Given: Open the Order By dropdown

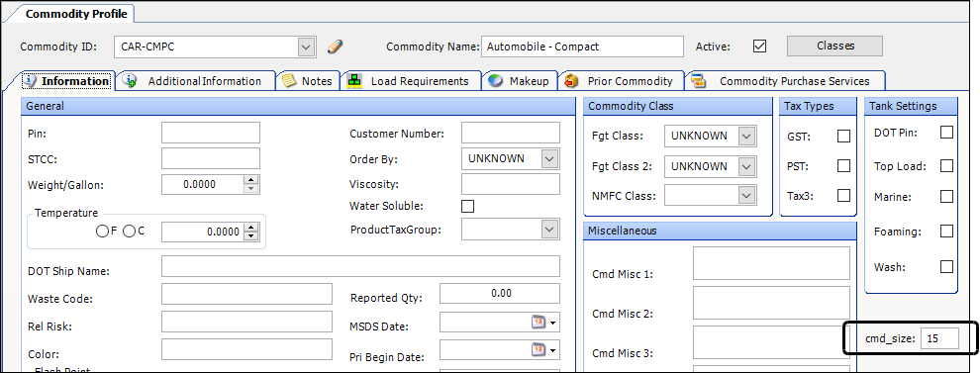Looking at the screenshot, I should pos(548,158).
